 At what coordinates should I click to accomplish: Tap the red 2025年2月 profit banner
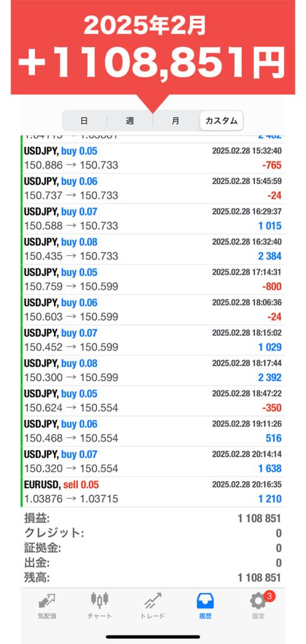153,47
